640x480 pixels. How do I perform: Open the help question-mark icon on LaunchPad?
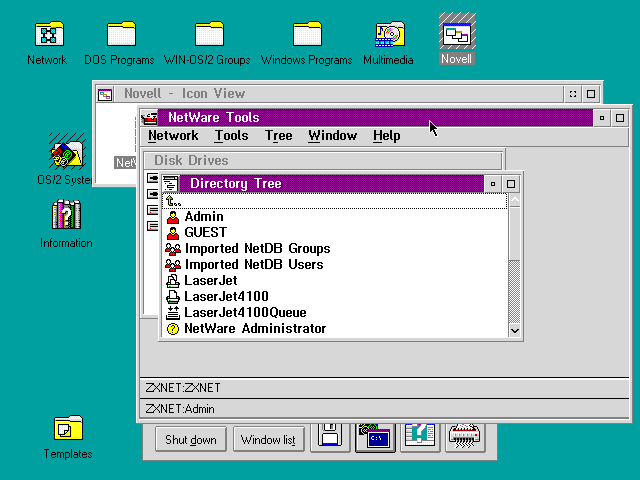[420, 437]
